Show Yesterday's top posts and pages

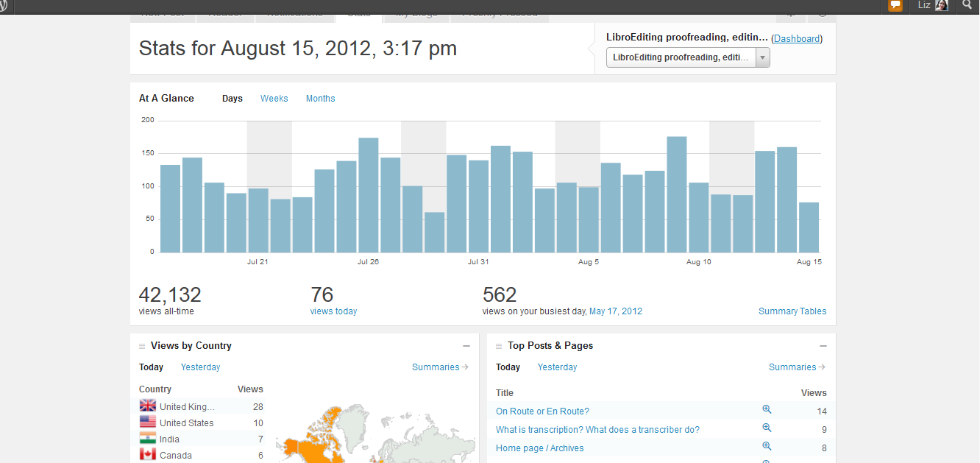tap(557, 367)
